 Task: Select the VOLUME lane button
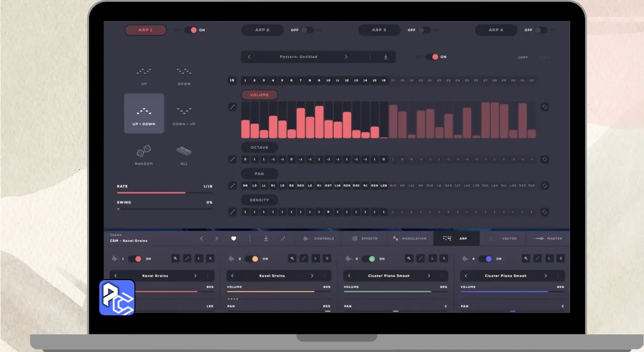click(259, 95)
